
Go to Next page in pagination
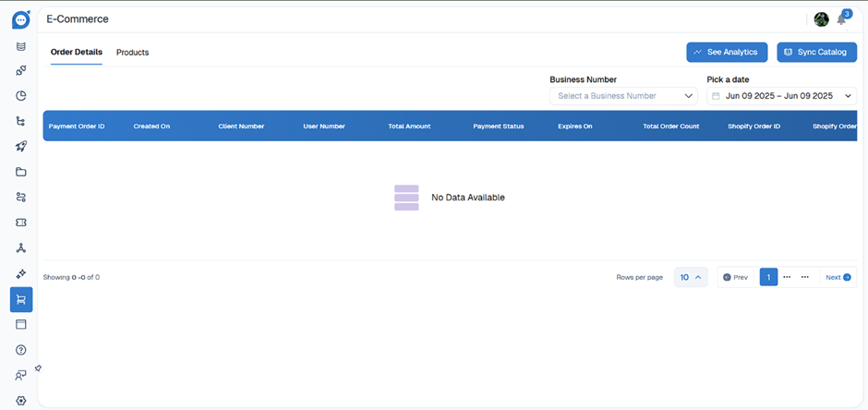pos(838,277)
